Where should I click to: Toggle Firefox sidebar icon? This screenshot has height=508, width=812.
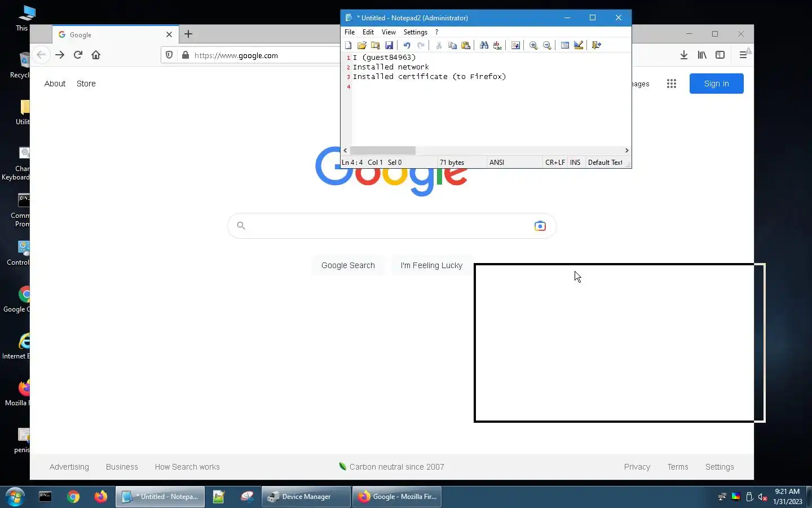point(720,55)
